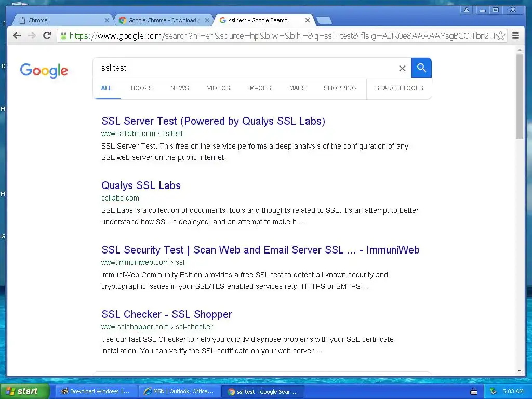Screen dimensions: 532x399
Task: Submit search with the blue magnifier button
Action: point(421,68)
